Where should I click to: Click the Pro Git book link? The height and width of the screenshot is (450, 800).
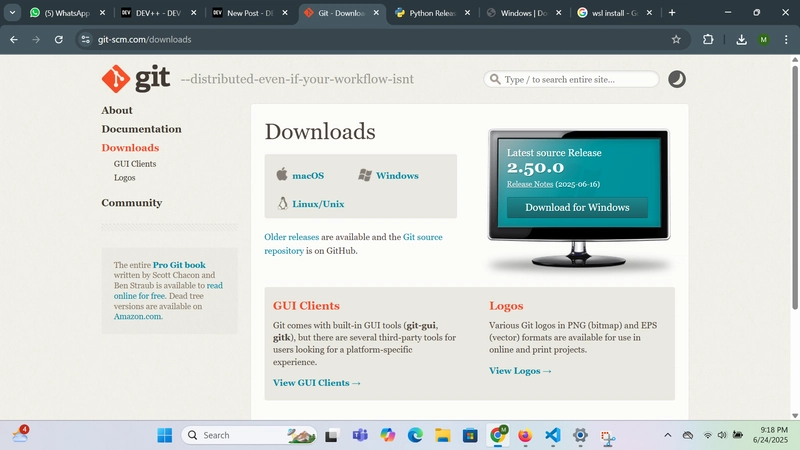179,265
